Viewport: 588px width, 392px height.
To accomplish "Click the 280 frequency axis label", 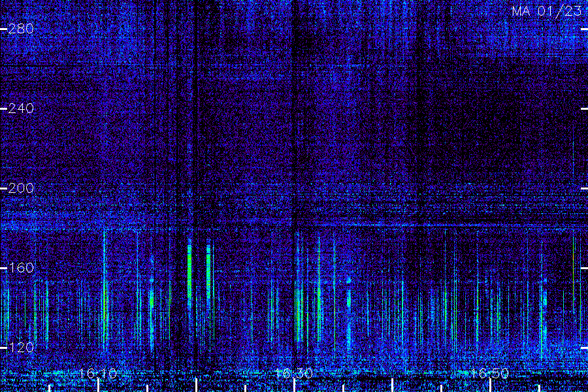I will point(21,29).
